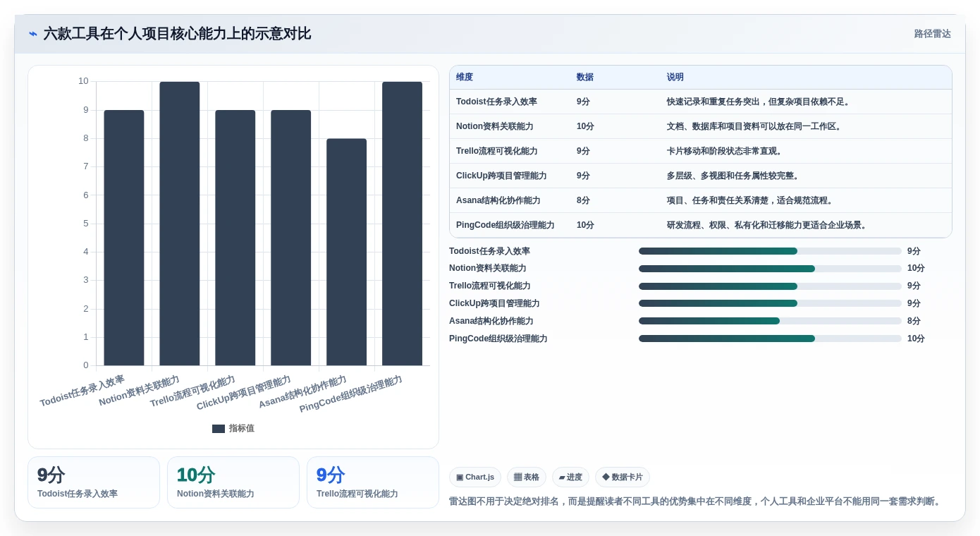Click description 多层级、多视图和任务属性较完整。
Viewport: 980px width, 536px height.
point(733,176)
